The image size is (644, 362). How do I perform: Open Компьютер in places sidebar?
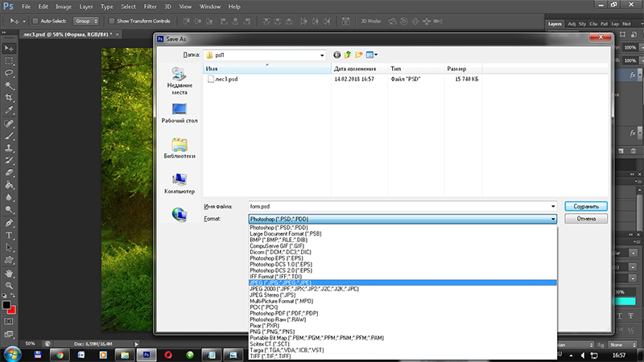coord(180,184)
